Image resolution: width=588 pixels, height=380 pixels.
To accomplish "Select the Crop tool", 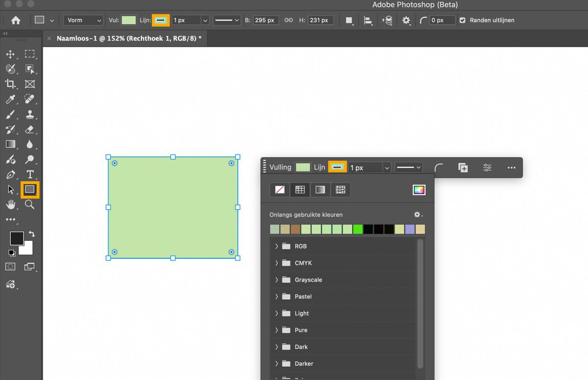I will pyautogui.click(x=10, y=84).
